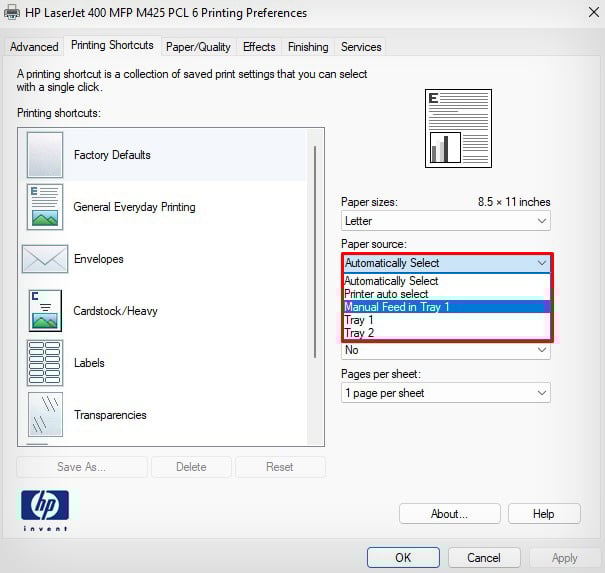Click the printing shortcuts list scrollbar

coord(315,252)
